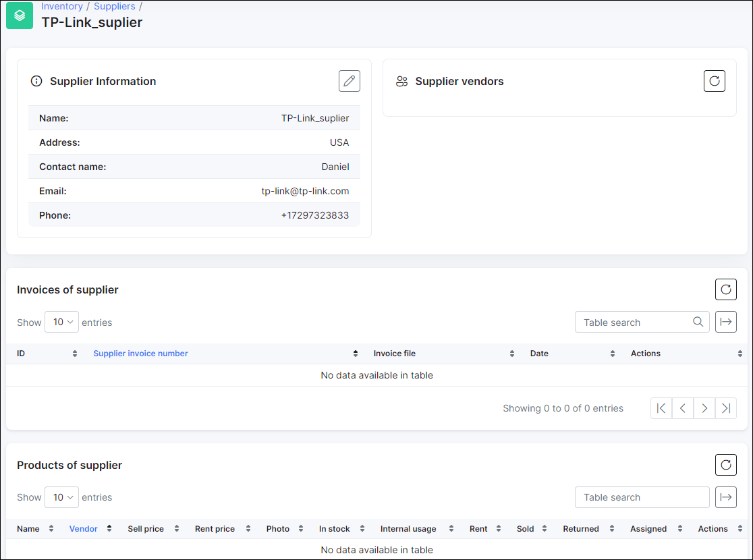Click the Actions header in Products table
This screenshot has width=753, height=560.
click(x=713, y=529)
